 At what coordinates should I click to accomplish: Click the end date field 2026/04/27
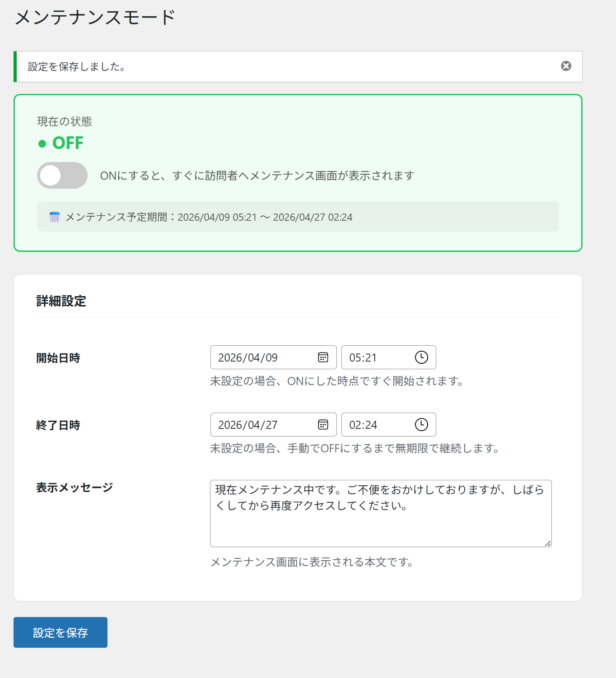[262, 425]
